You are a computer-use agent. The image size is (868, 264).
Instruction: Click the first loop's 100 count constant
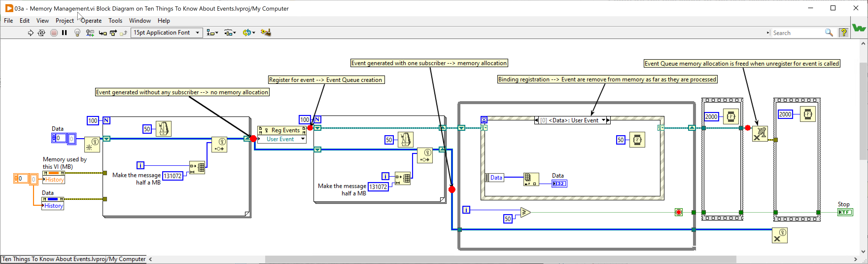coord(93,121)
